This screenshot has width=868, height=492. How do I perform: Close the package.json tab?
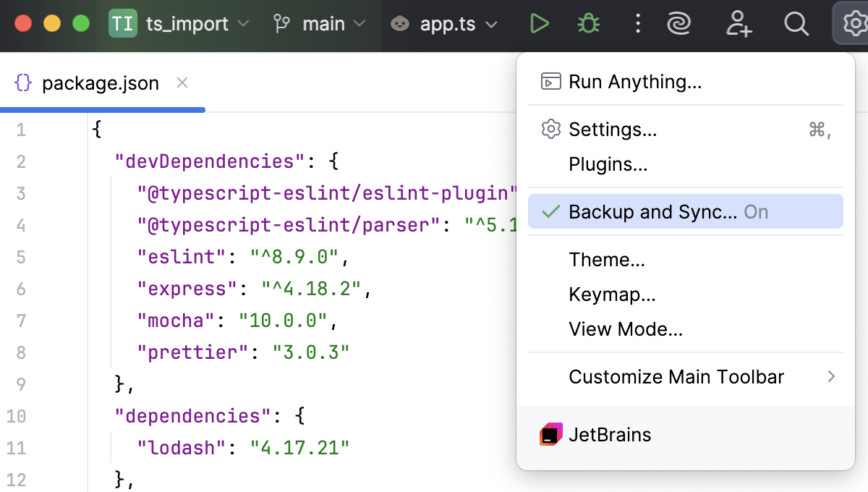point(182,82)
